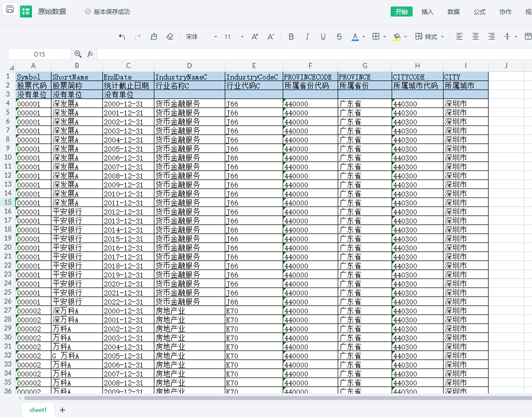Click the eraser clear-format icon
532x417 pixels.
169,36
